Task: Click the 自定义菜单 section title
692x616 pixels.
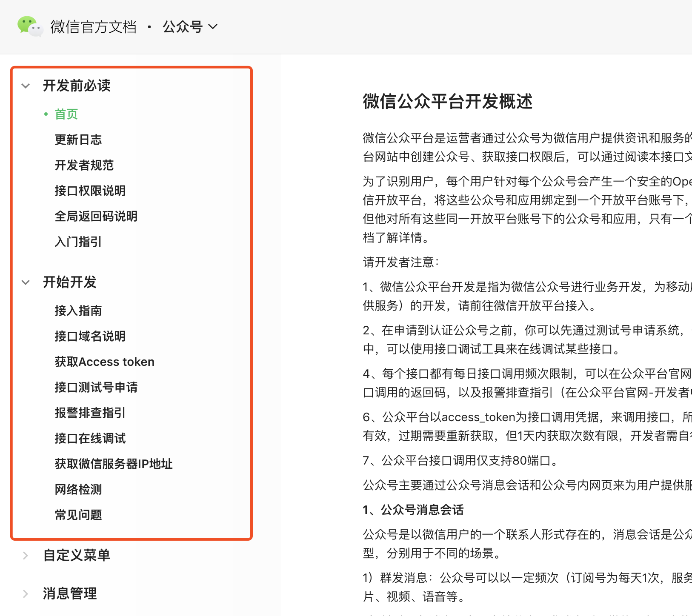Action: 77,555
